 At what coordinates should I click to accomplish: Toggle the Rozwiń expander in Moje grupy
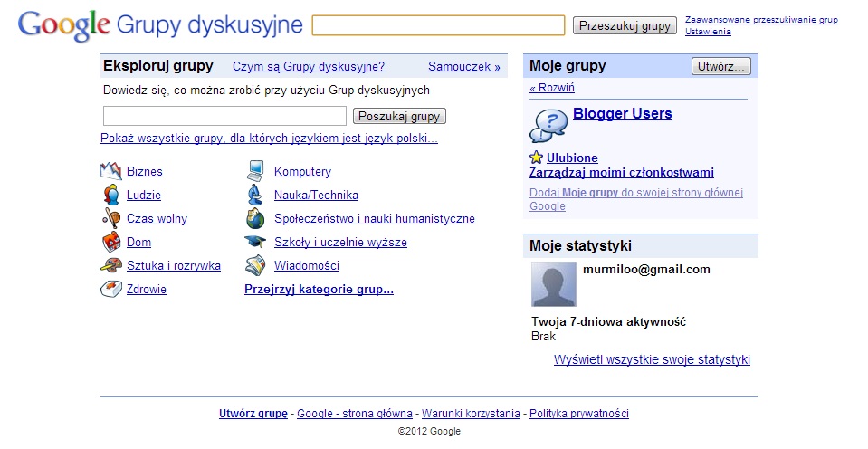click(552, 88)
